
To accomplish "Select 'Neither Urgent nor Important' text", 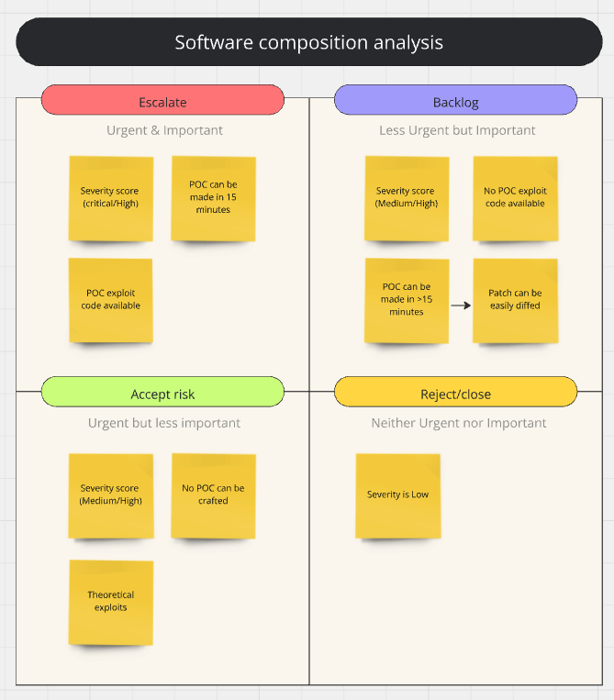I will (458, 423).
